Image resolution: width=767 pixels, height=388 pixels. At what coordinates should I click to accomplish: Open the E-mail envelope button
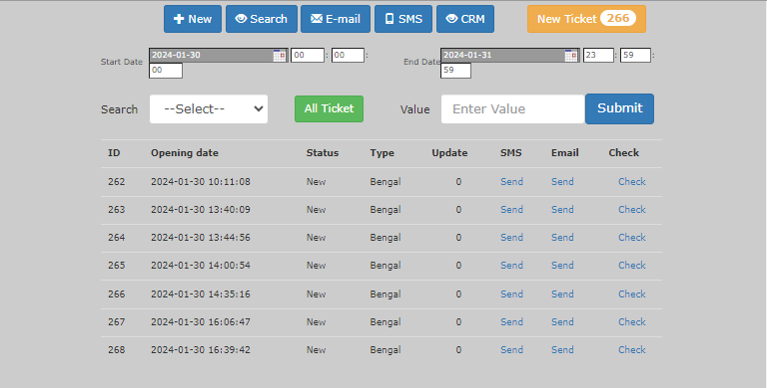[336, 19]
